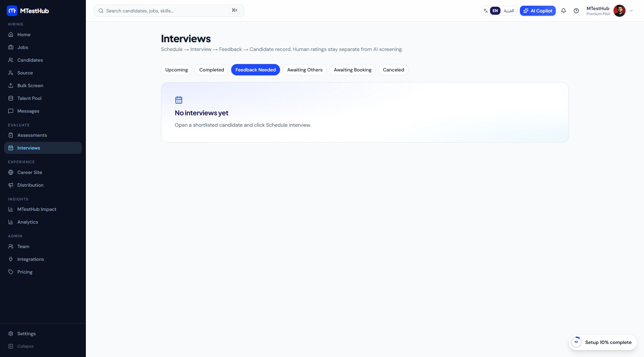This screenshot has height=357, width=644.
Task: Click the MTestHub Premium Pilot account name
Action: coord(598,11)
